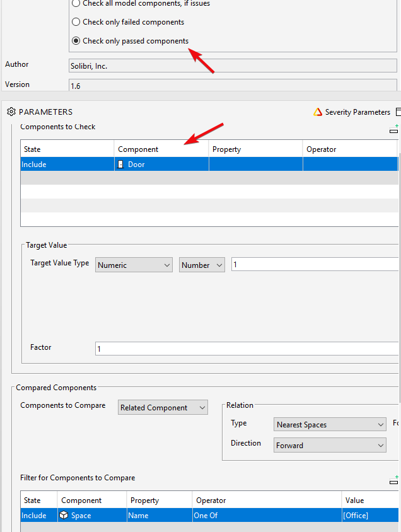Click the Component column header in Components to Check
Image resolution: width=401 pixels, height=532 pixels.
tap(161, 149)
